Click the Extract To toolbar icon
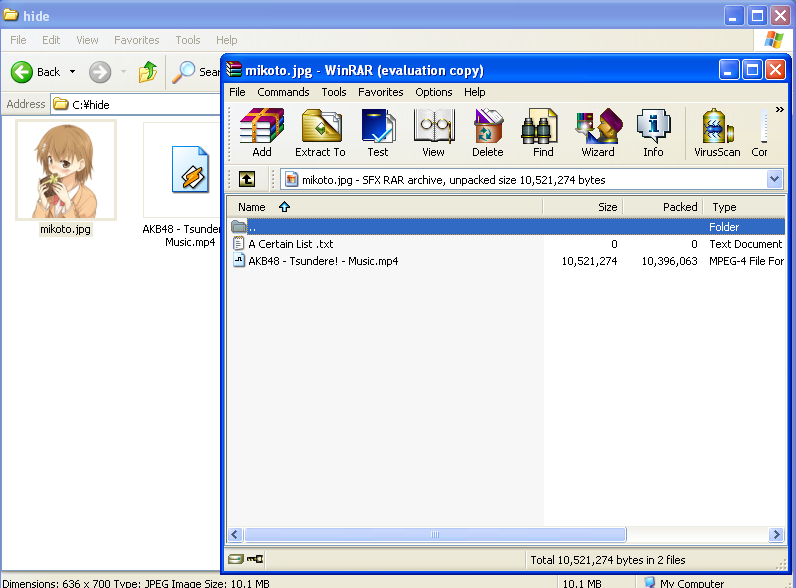 coord(320,133)
